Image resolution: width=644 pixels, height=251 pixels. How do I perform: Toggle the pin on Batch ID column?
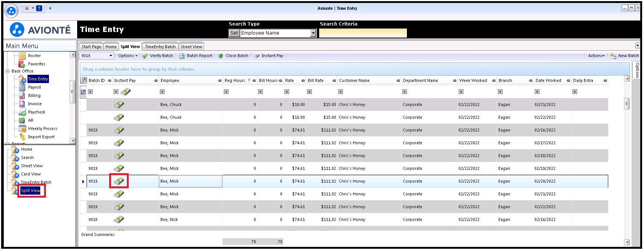click(110, 81)
